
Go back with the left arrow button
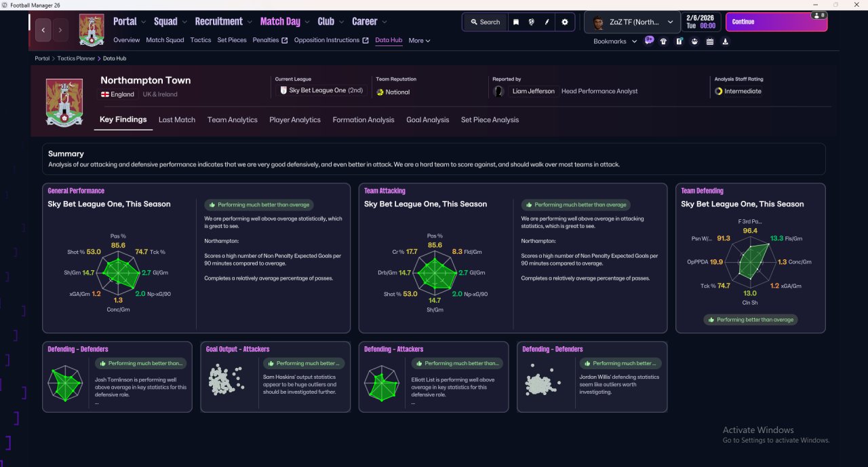(43, 30)
